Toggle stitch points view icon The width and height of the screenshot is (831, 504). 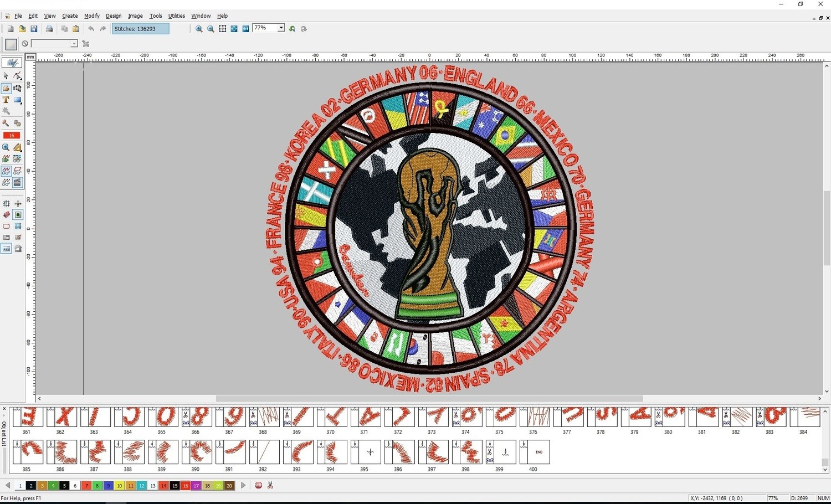coord(6,183)
